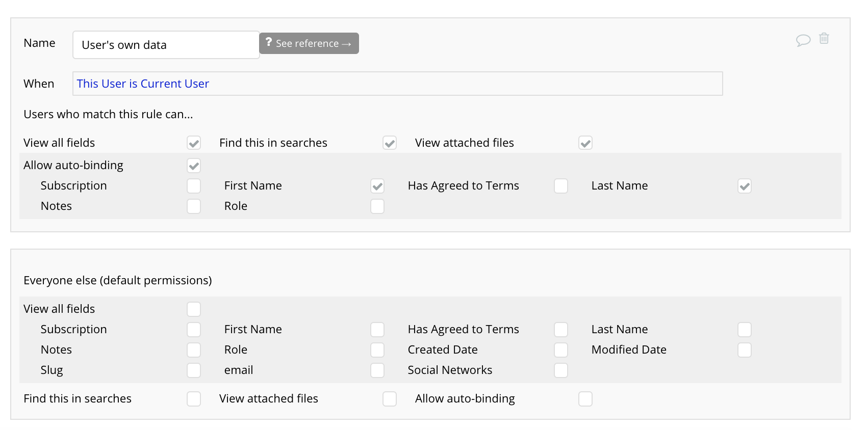Check Has Agreed to Terms auto-binding
Screen dimensions: 868x430
click(561, 186)
